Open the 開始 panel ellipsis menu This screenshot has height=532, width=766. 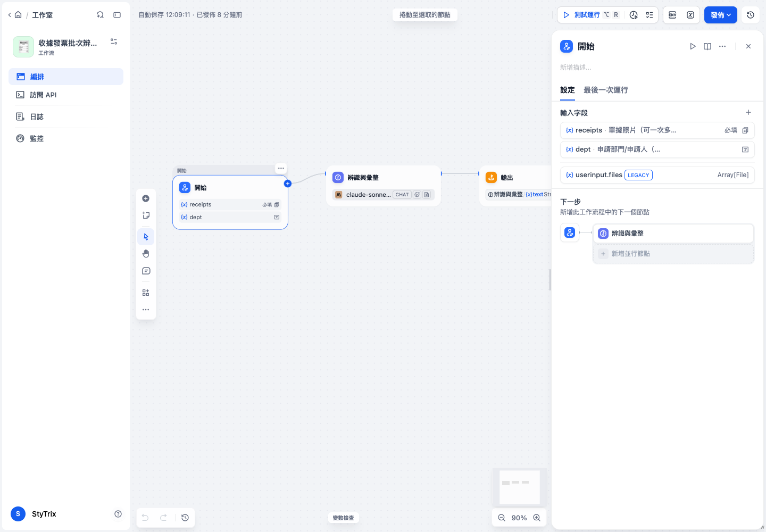click(x=722, y=46)
